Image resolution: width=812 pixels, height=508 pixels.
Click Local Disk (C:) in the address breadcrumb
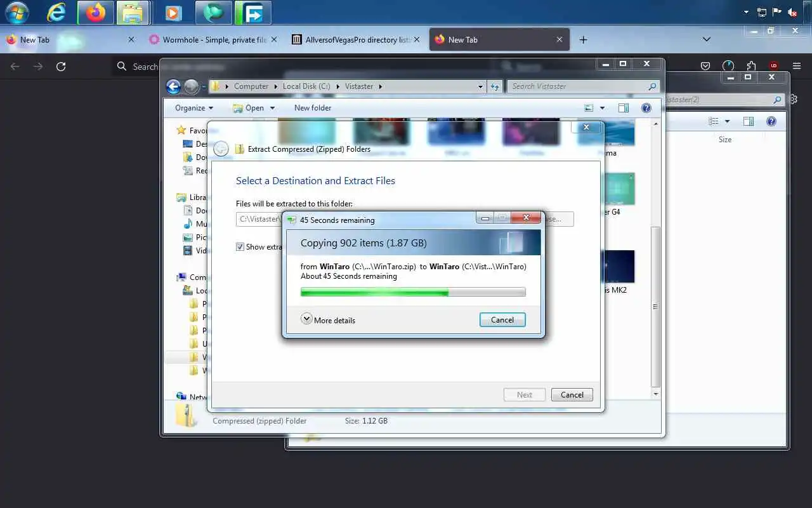pyautogui.click(x=306, y=86)
